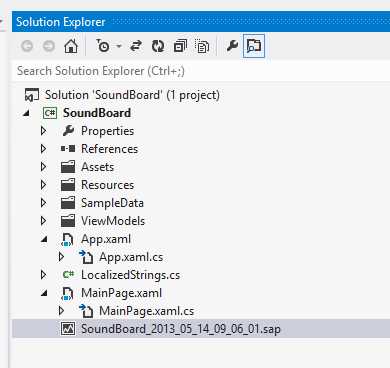Click the Forward navigation arrow in toolbar
The height and width of the screenshot is (368, 390).
point(49,46)
